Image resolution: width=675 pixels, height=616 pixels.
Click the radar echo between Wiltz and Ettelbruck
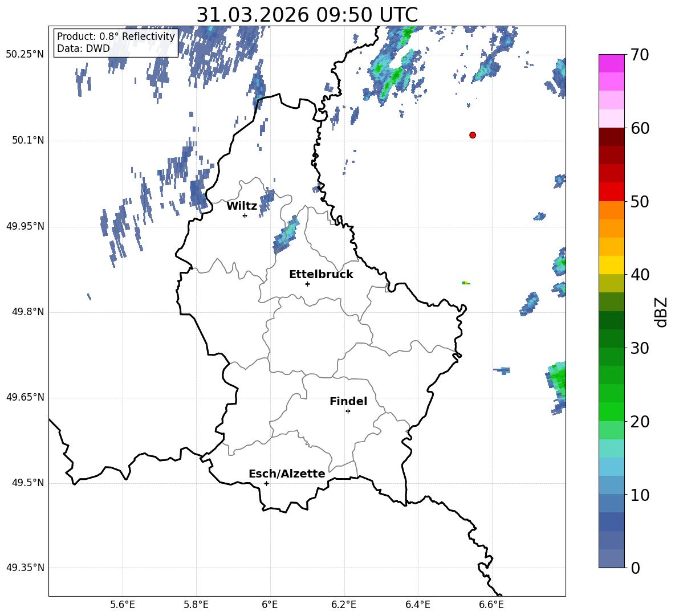(x=286, y=235)
